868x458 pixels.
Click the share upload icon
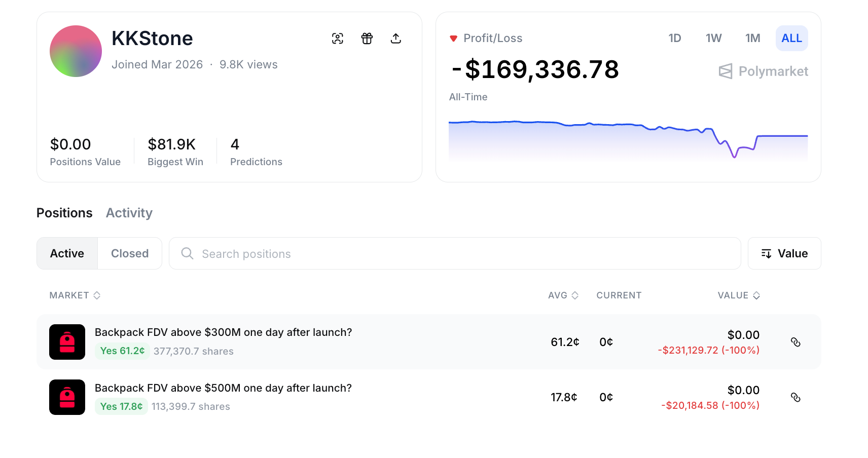click(396, 39)
